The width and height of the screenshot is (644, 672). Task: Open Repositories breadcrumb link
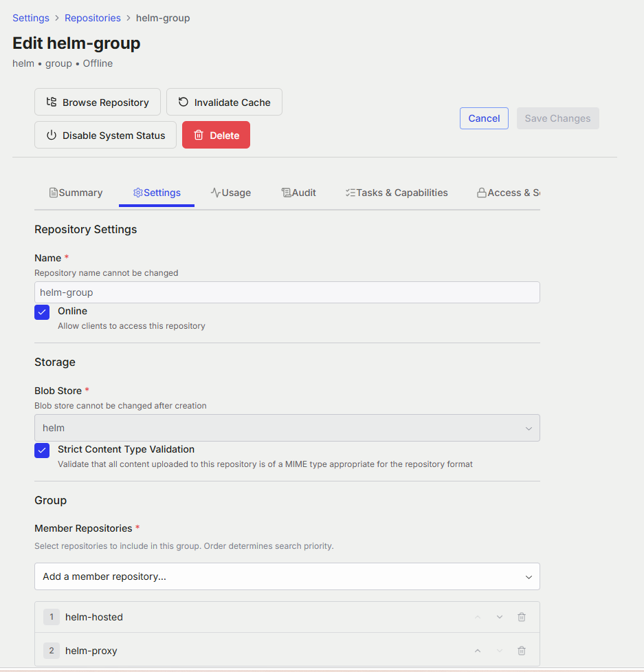(x=93, y=18)
